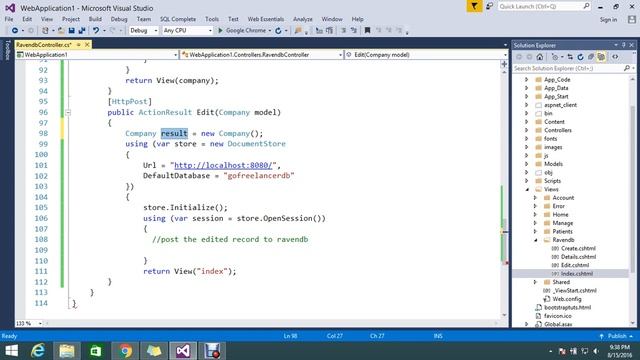Click the Sign in link
The width and height of the screenshot is (640, 360).
(608, 20)
